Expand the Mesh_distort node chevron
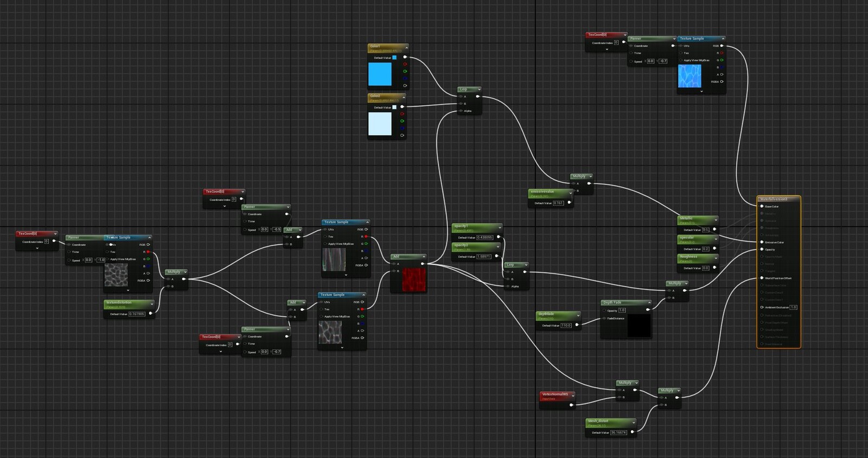 click(x=633, y=422)
